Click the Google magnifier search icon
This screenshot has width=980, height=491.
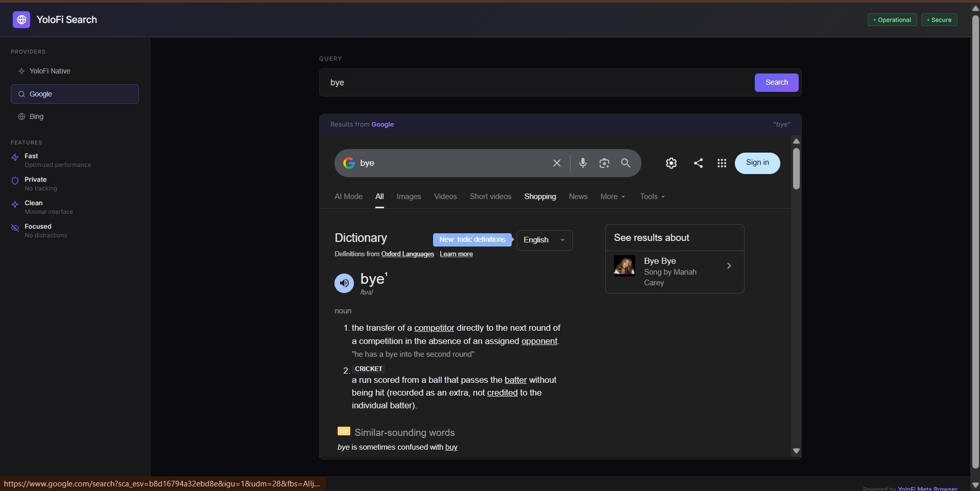click(x=626, y=163)
